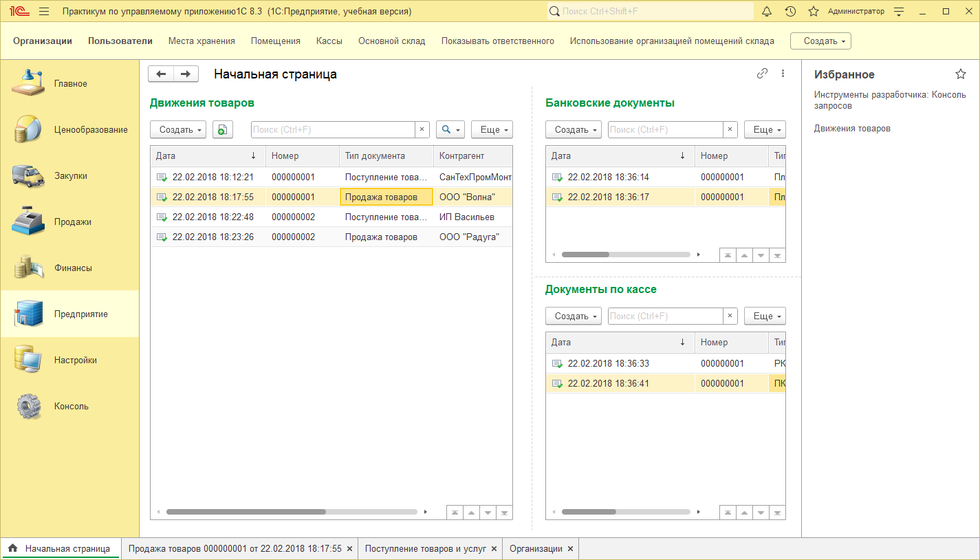The height and width of the screenshot is (560, 980).
Task: Click the global search field
Action: 651,12
